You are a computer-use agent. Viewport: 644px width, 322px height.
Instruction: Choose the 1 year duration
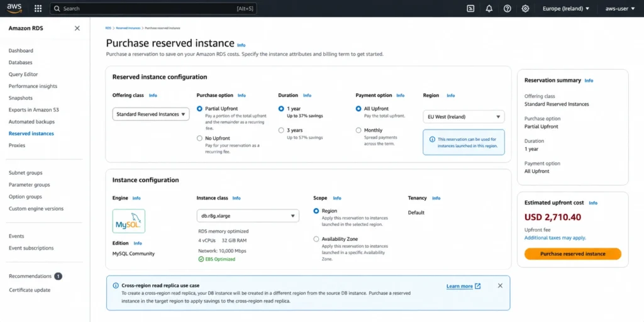click(x=281, y=109)
